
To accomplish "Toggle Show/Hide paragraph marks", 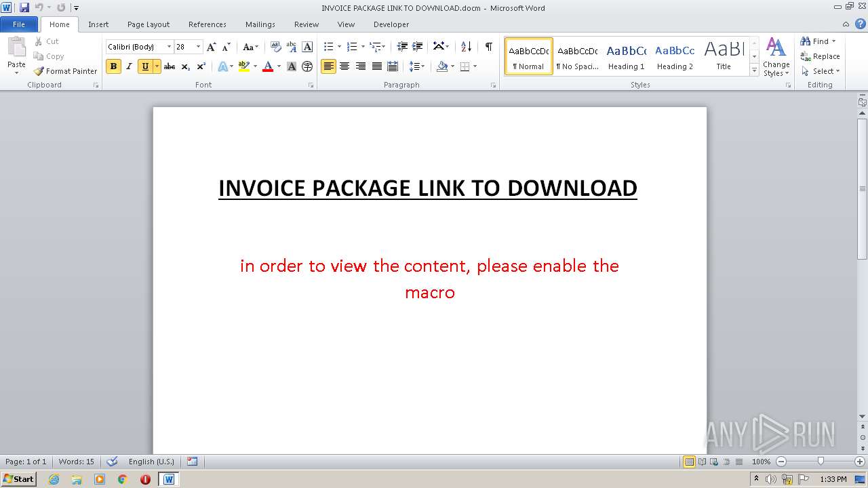I will [x=488, y=47].
